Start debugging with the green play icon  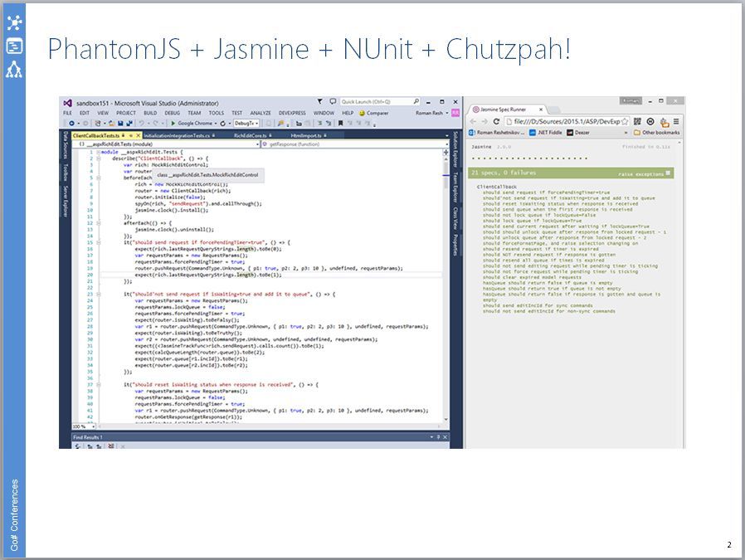(x=173, y=123)
